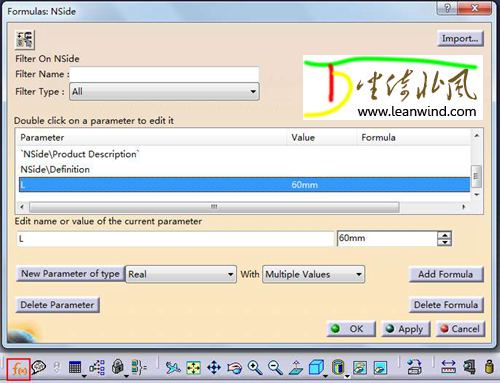Click the Delete Parameter button
This screenshot has height=383, width=500.
[x=57, y=305]
